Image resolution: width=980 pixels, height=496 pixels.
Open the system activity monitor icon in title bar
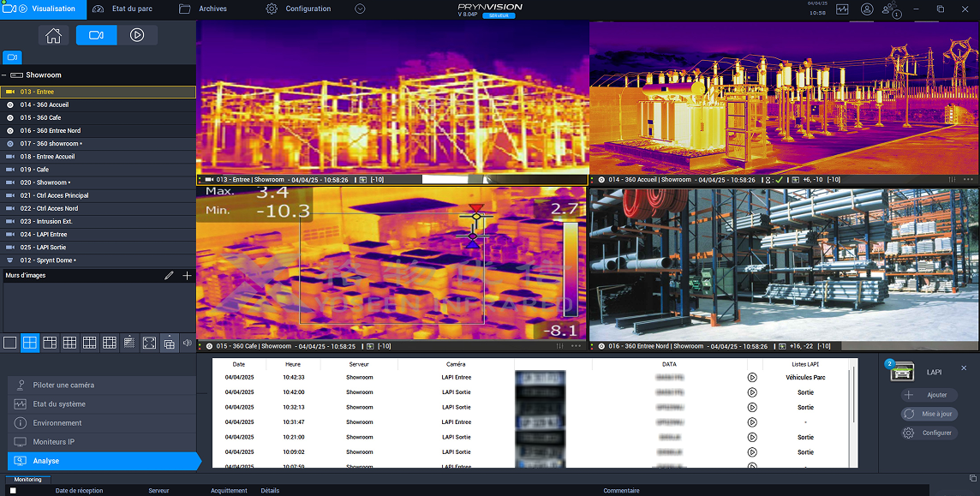(842, 9)
